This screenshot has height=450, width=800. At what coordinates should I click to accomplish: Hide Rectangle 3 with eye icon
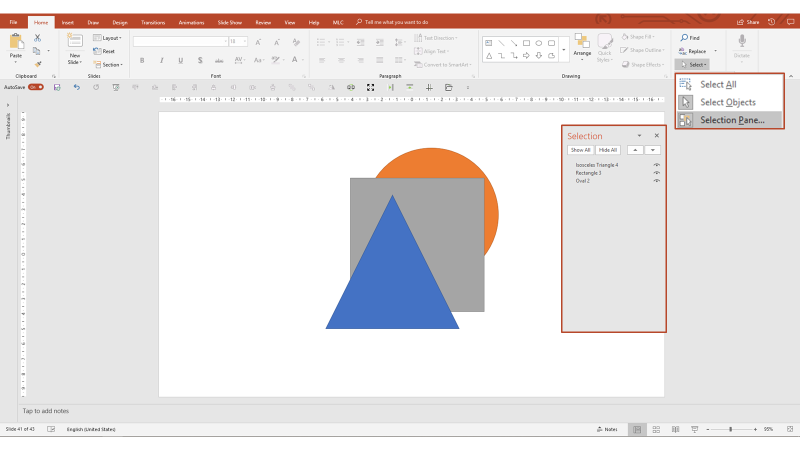tap(657, 173)
